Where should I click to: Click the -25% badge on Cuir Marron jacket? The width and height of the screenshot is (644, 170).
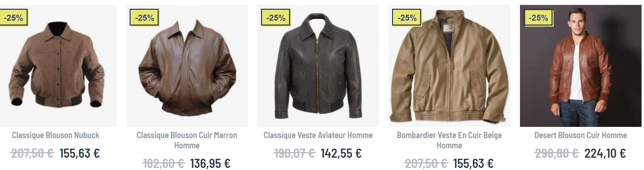tap(144, 18)
